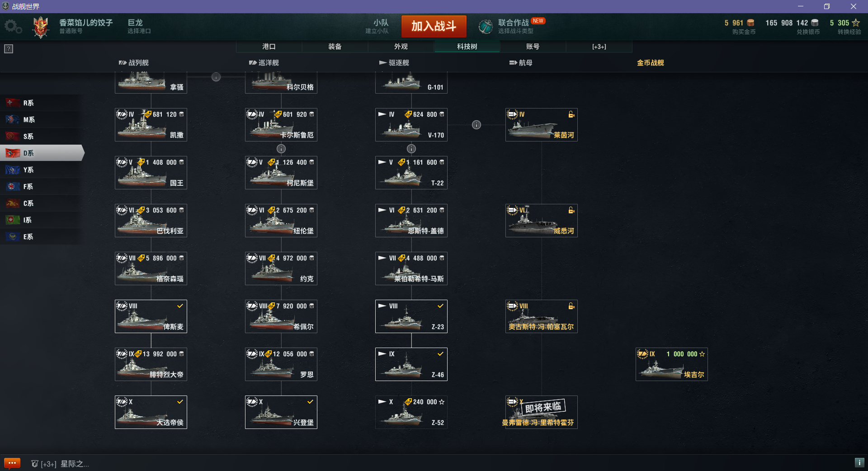Select the D系 nation in sidebar

[x=42, y=153]
